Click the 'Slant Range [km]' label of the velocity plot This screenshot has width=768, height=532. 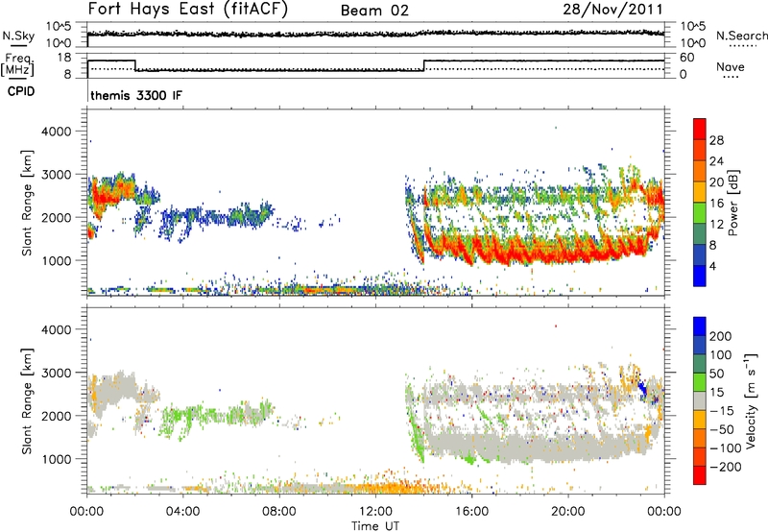point(27,401)
